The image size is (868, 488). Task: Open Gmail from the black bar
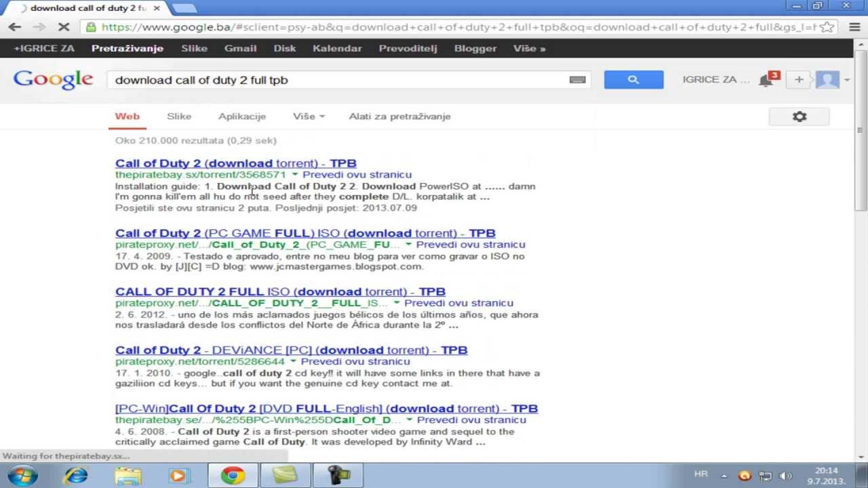(x=241, y=49)
